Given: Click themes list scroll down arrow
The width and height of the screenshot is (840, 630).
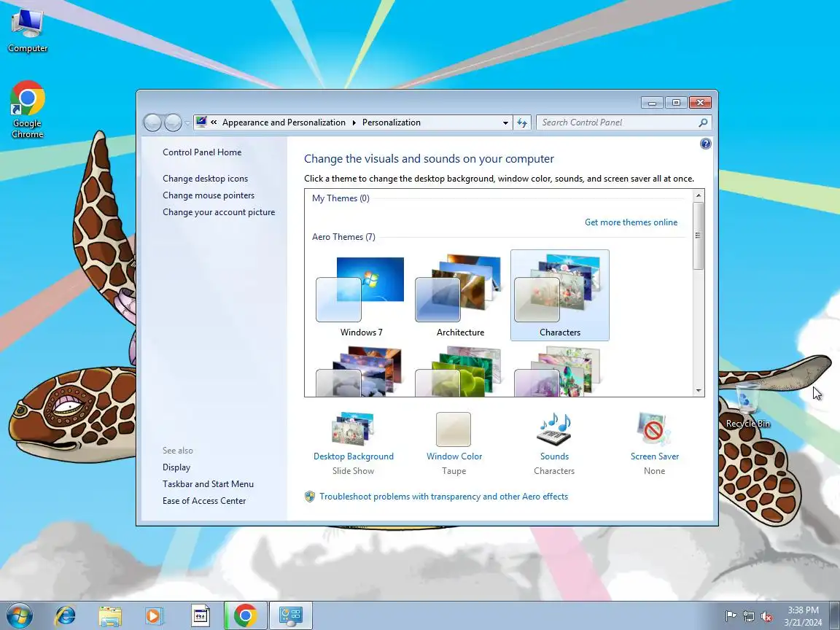Looking at the screenshot, I should coord(699,391).
